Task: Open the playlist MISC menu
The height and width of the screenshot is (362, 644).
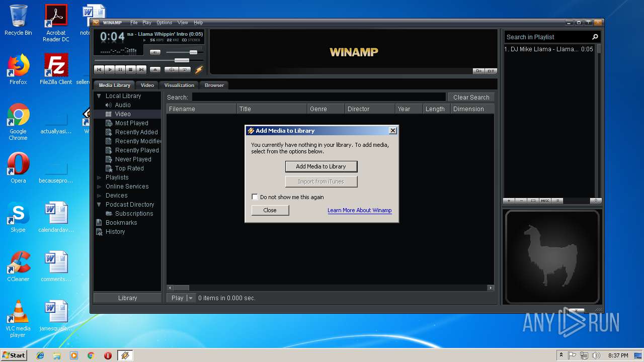Action: click(x=545, y=201)
